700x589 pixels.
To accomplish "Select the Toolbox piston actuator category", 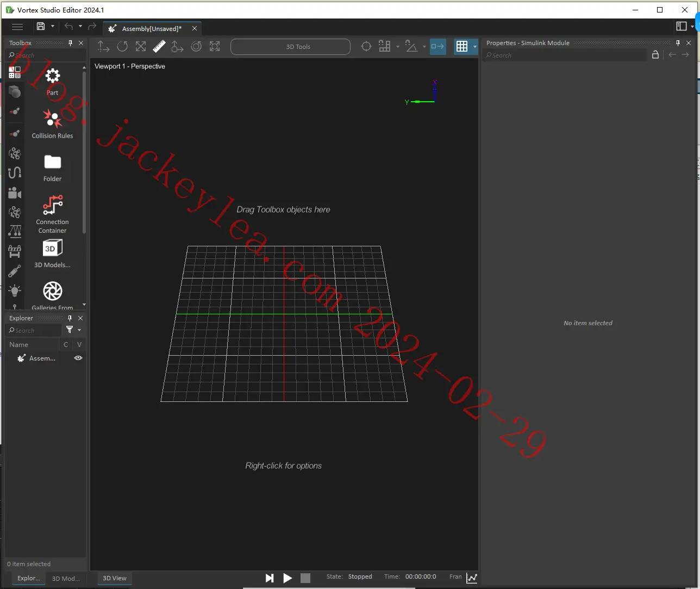I will (x=15, y=271).
